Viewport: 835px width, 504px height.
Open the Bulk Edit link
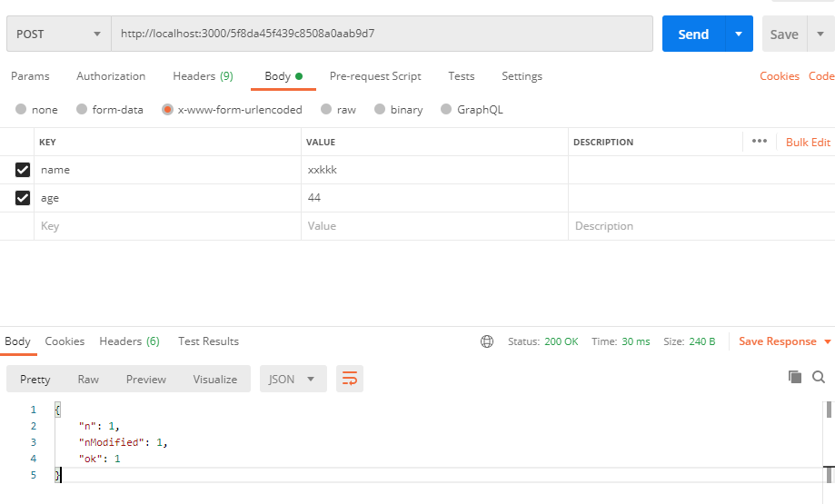tap(808, 143)
